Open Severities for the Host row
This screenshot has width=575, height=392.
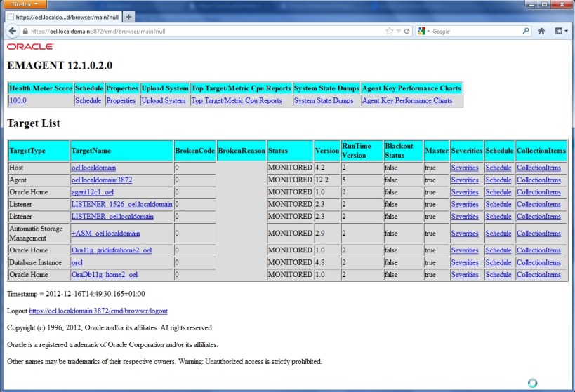click(465, 168)
